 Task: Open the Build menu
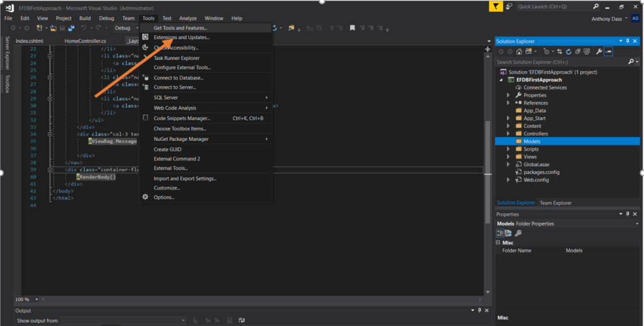[85, 18]
